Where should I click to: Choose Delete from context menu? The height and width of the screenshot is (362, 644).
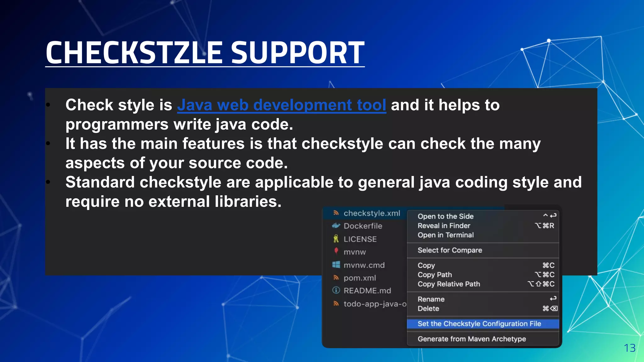coord(483,309)
